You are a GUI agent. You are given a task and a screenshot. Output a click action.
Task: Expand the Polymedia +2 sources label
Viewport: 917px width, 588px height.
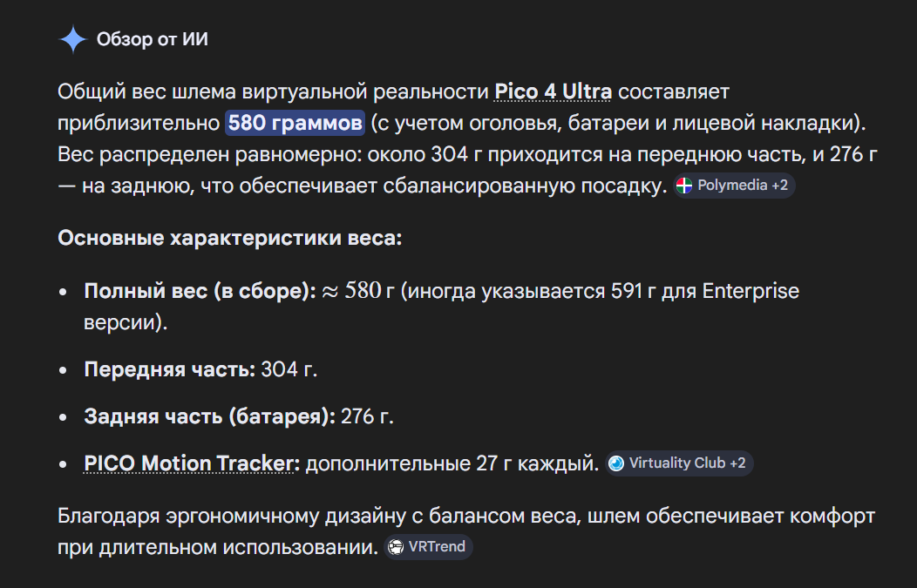[x=734, y=186]
